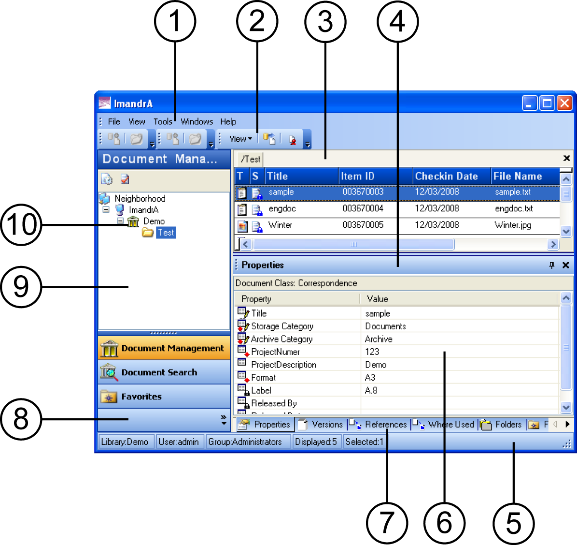577x545 pixels.
Task: Switch to the Versions tab
Action: point(320,425)
